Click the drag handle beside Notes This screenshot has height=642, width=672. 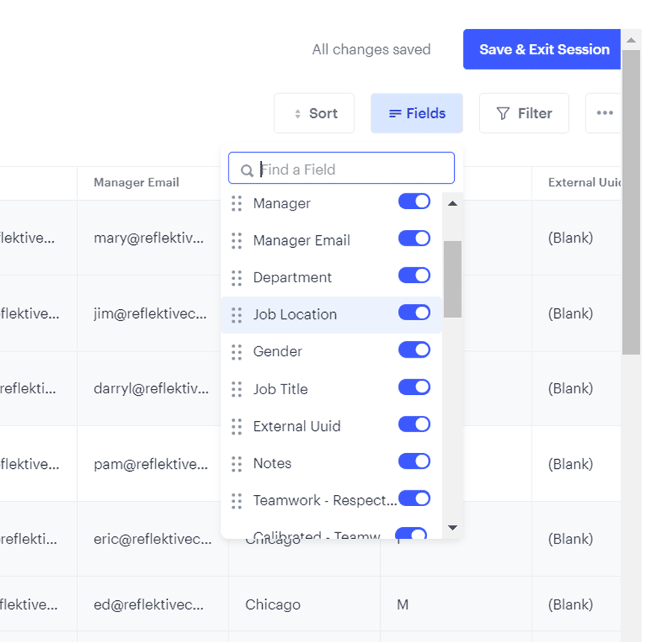237,464
